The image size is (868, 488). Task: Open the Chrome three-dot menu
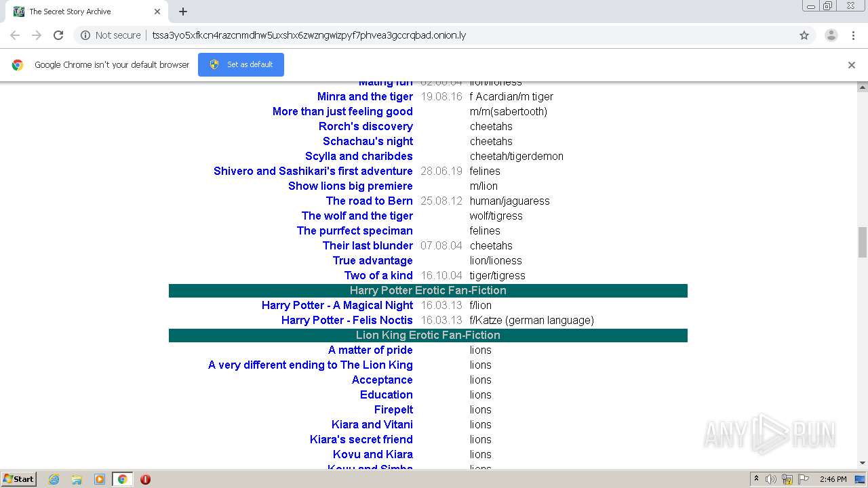(x=853, y=35)
